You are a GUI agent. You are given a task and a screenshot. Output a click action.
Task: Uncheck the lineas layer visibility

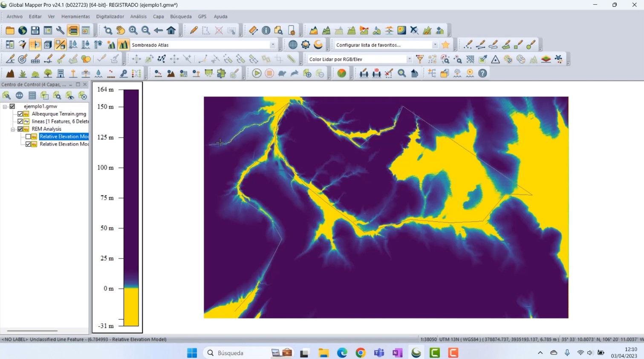(20, 121)
